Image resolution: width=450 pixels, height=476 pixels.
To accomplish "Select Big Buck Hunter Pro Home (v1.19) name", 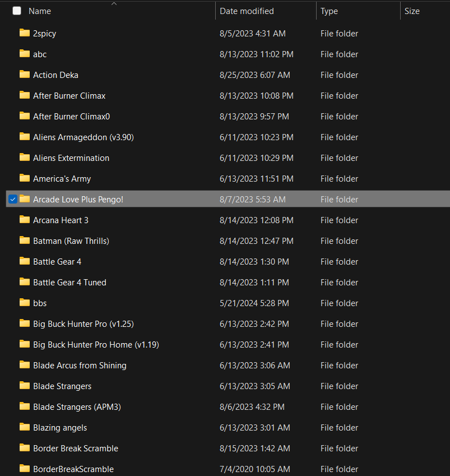I will pos(96,345).
